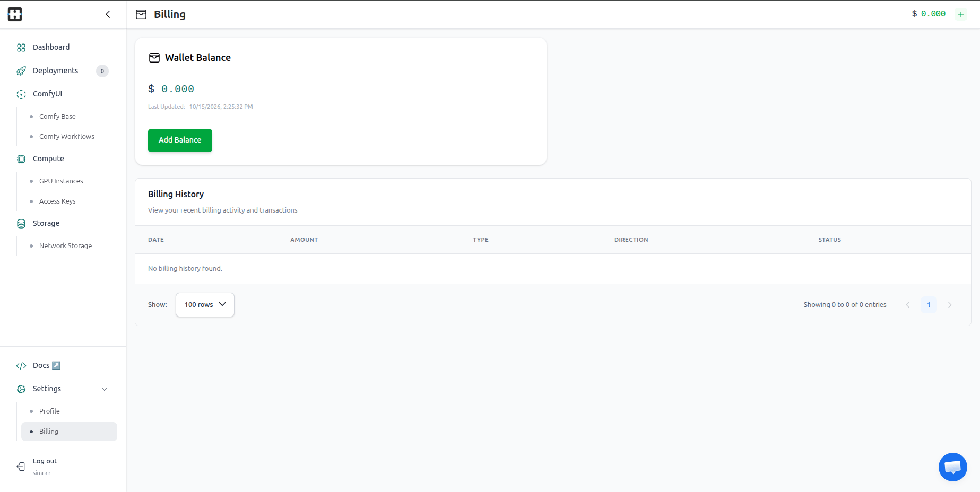
Task: Select Comfy Base
Action: tap(57, 117)
